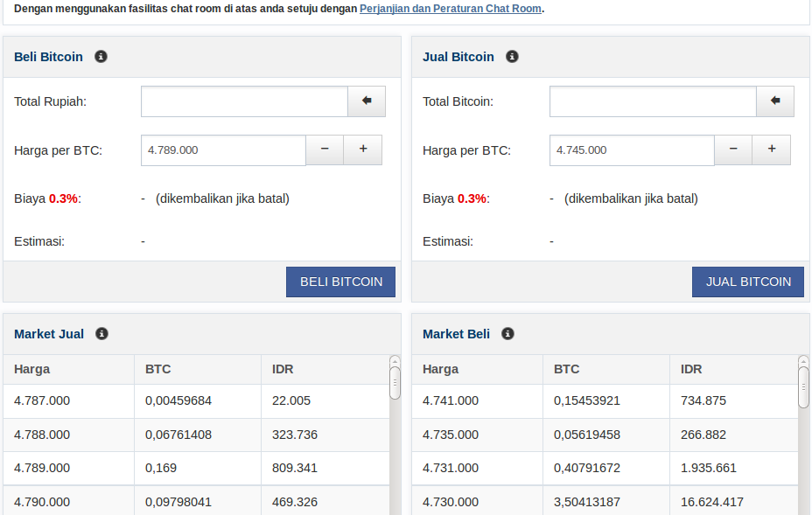Image resolution: width=812 pixels, height=515 pixels.
Task: Decrease sell price with minus button
Action: click(733, 150)
